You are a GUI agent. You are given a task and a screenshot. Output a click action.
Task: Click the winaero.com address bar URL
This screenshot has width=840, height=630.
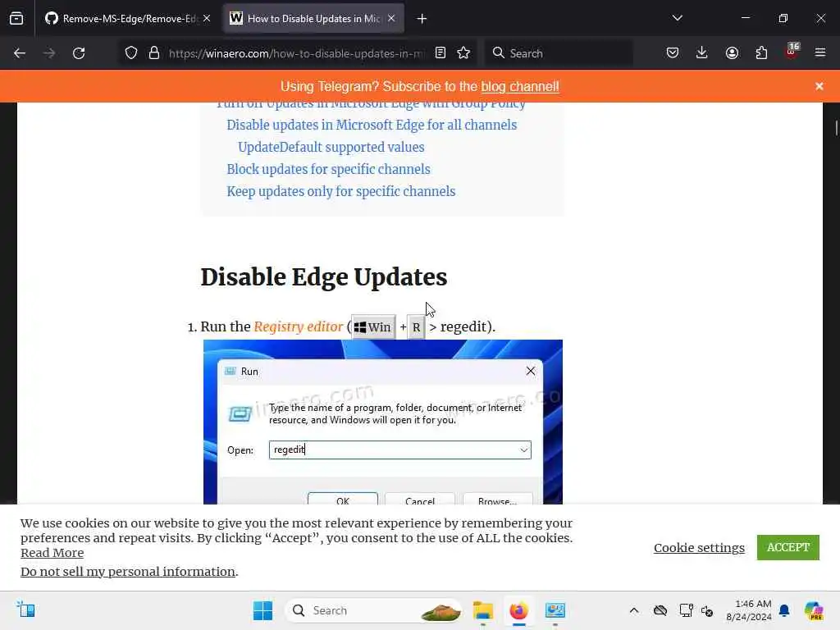coord(296,53)
